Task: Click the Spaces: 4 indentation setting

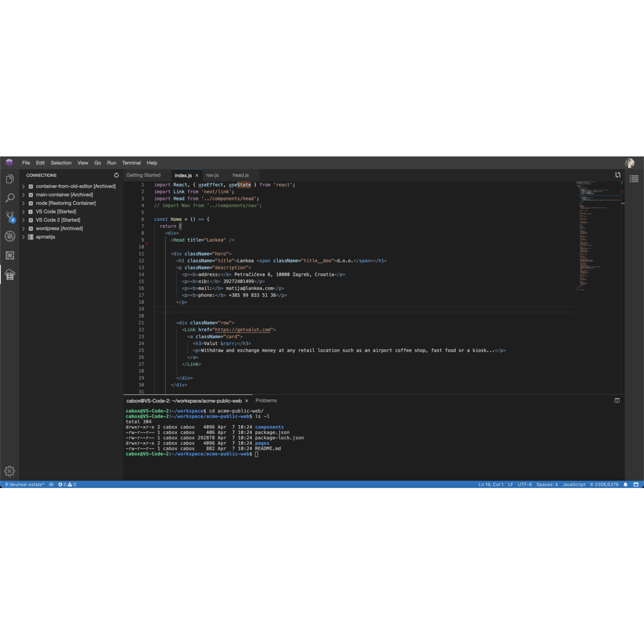Action: (547, 485)
